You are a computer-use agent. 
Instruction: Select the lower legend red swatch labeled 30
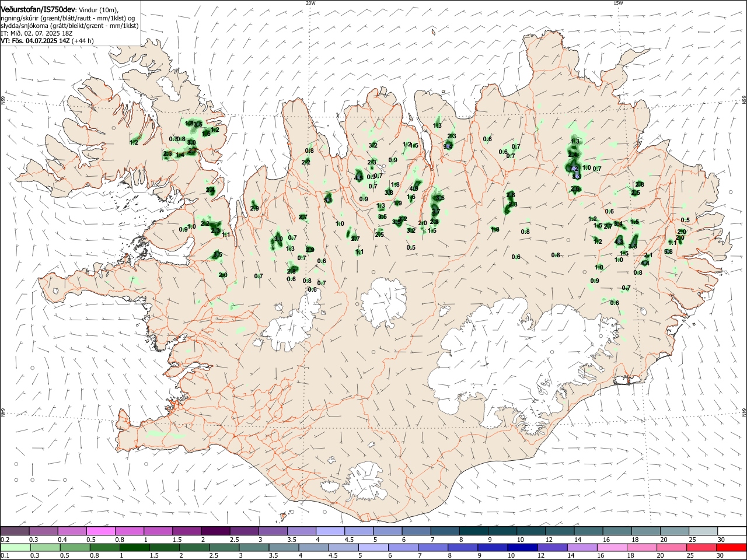pos(732,548)
